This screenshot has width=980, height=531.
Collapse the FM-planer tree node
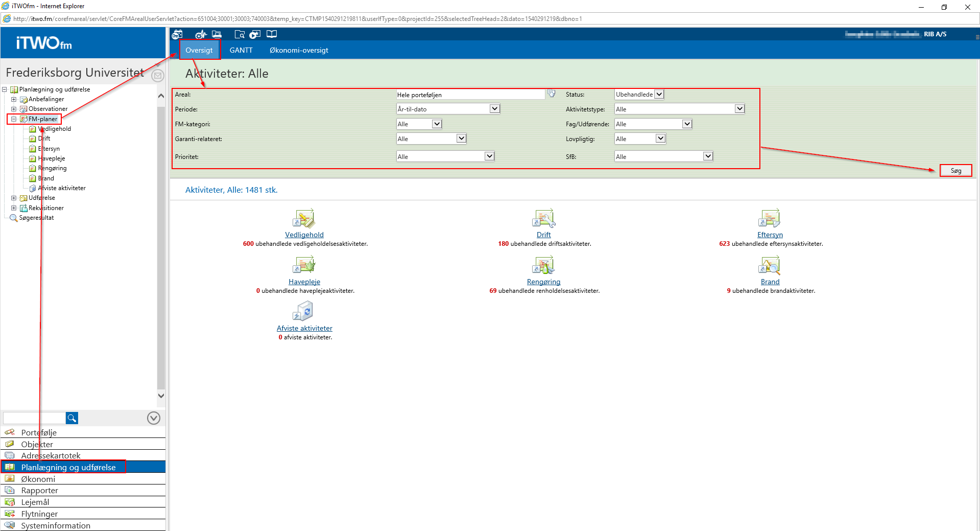coord(14,119)
